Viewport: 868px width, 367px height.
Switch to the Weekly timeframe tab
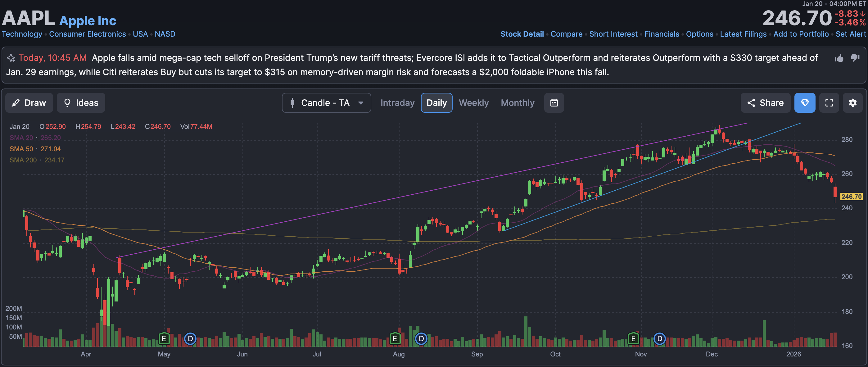click(473, 103)
